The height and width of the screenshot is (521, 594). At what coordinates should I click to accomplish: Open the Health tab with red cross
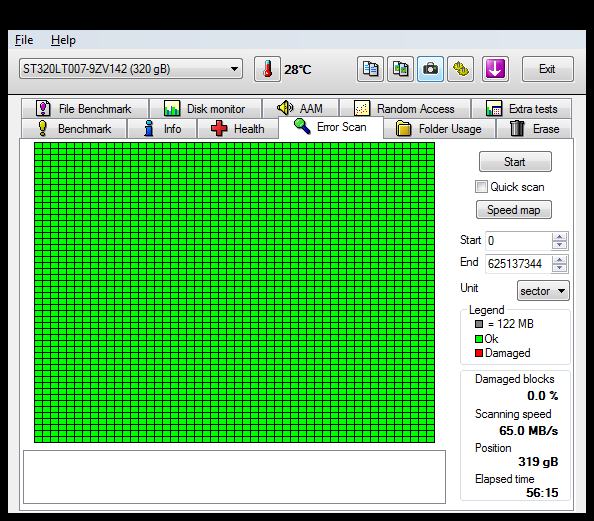pyautogui.click(x=238, y=129)
